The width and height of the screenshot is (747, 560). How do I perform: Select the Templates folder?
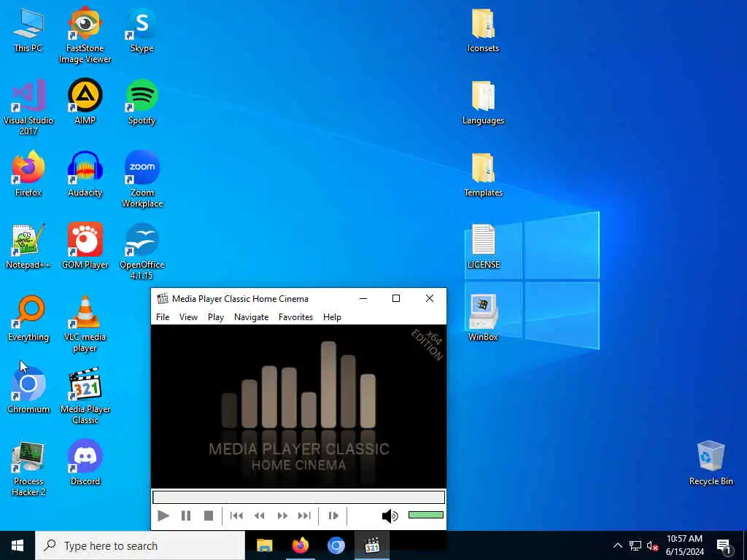483,174
